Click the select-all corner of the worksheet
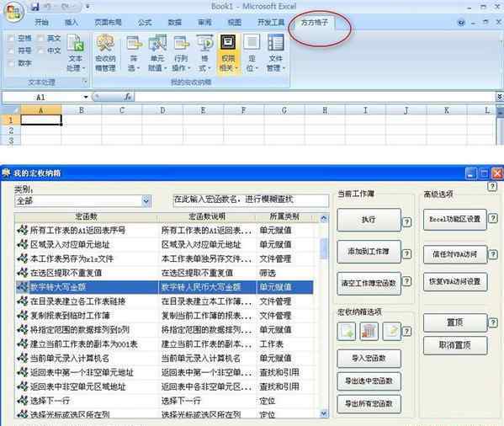Screen dimensions: 504x426 pos(11,110)
